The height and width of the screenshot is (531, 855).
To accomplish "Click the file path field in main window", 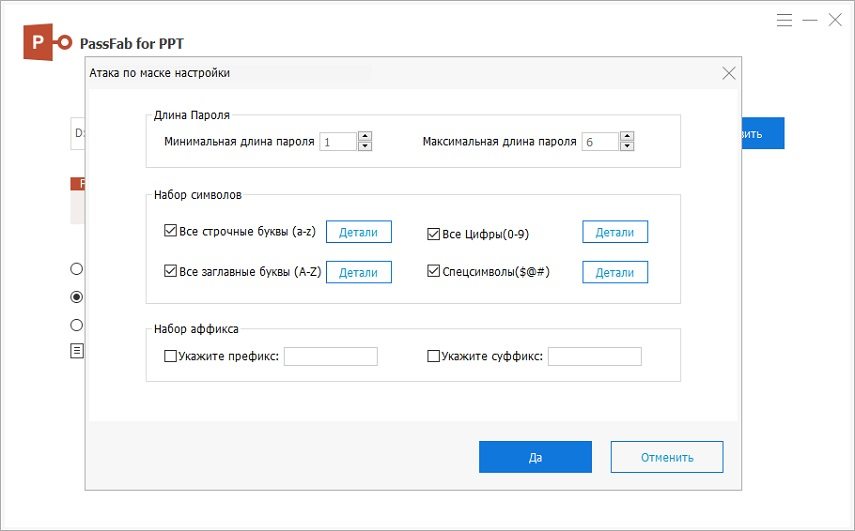I will (78, 133).
